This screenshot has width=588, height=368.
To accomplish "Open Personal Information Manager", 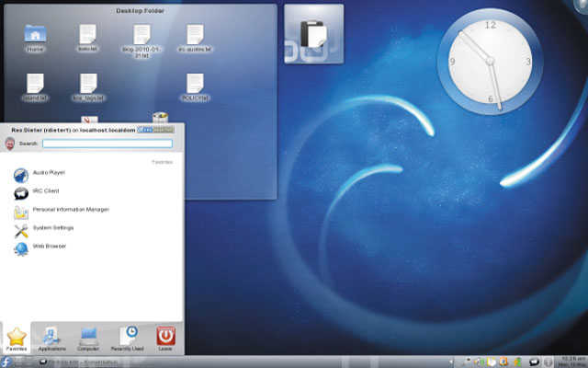I will coord(62,212).
